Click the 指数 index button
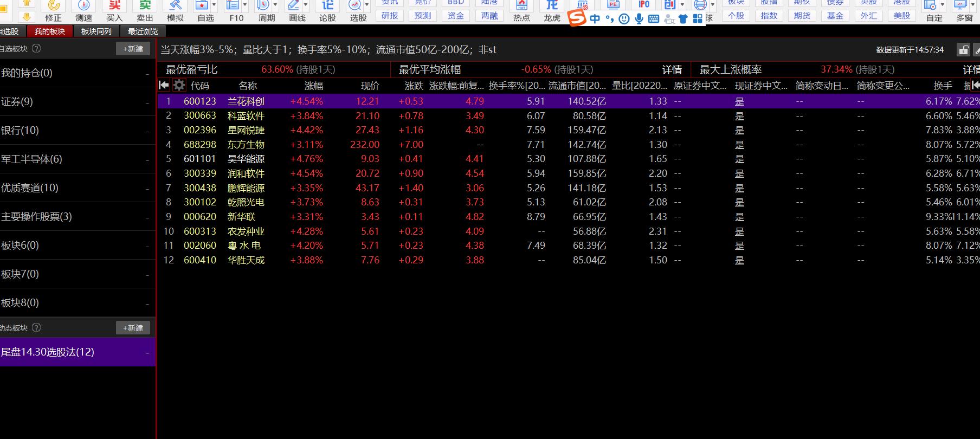Viewport: 980px width, 439px height. pyautogui.click(x=769, y=15)
